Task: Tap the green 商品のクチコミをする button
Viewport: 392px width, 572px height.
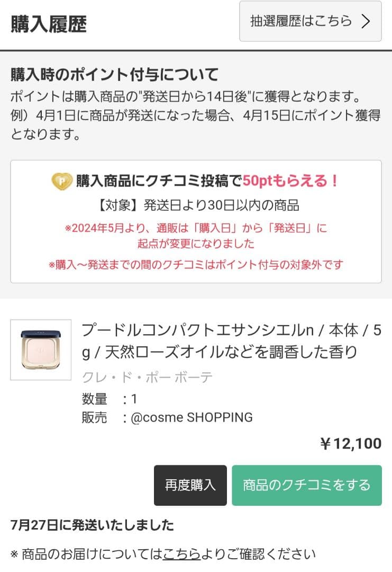Action: click(x=306, y=485)
